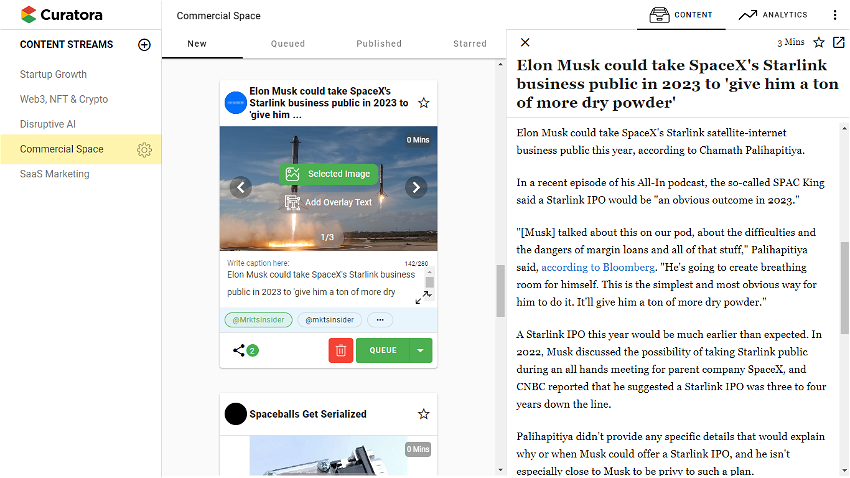Open the Analytics view

point(773,15)
